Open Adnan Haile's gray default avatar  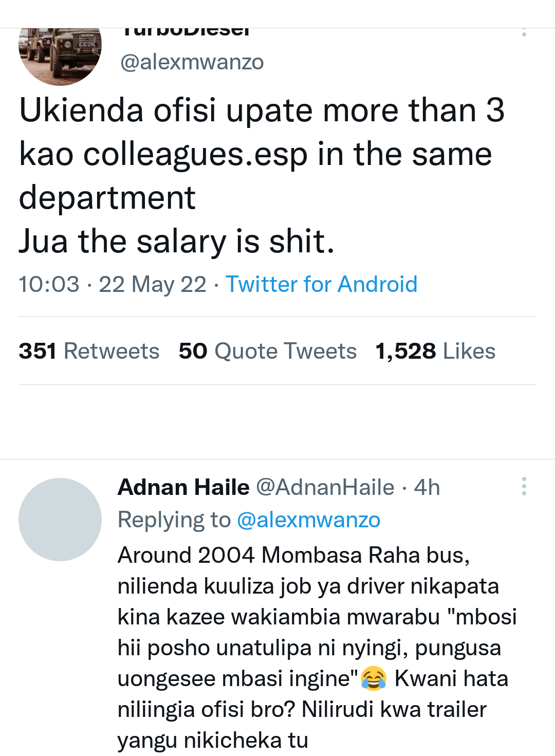60,519
